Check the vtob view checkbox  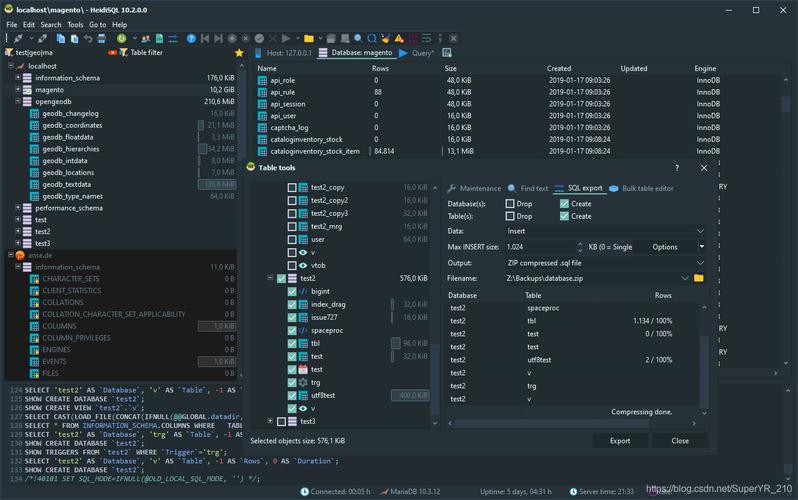coord(292,265)
